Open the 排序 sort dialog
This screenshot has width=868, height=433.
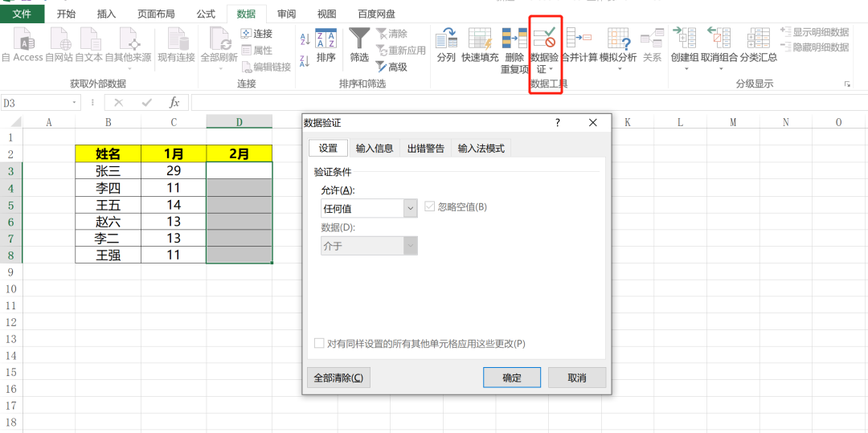(326, 45)
